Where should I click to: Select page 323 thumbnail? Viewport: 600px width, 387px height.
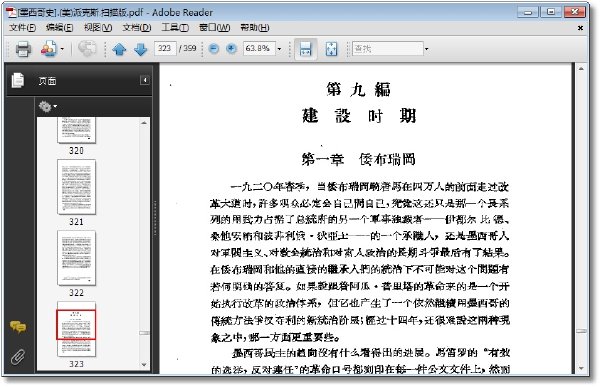[76, 329]
